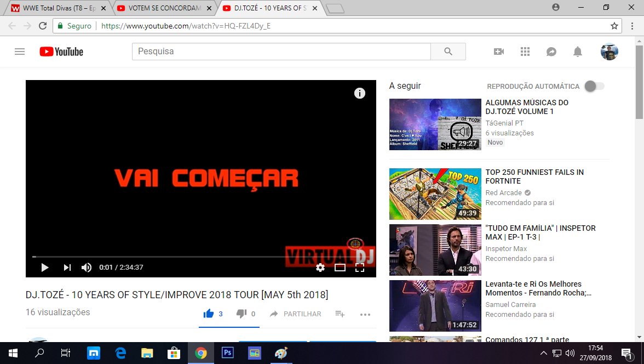Open Chrome profile person icon
This screenshot has height=364, width=644.
tap(556, 8)
